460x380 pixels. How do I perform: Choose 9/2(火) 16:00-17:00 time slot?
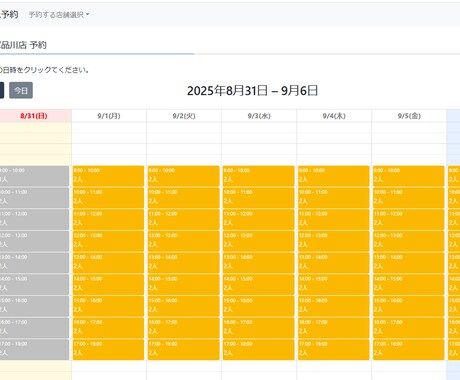[x=184, y=327]
